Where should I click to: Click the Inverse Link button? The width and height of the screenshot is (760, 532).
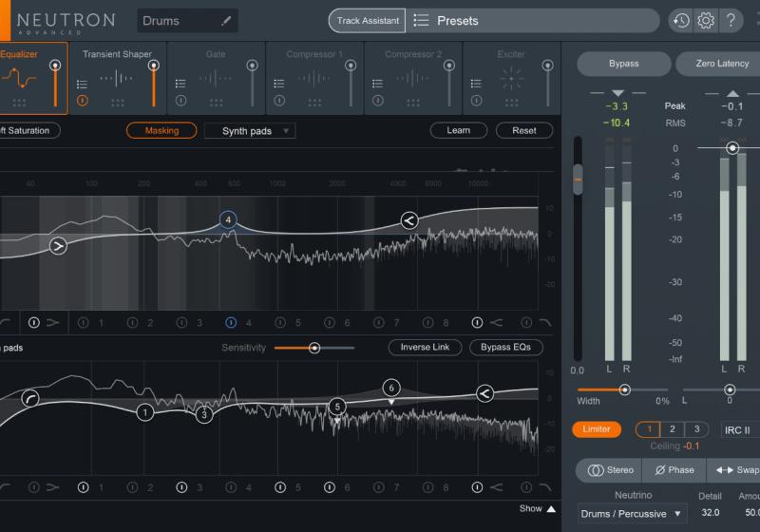[425, 347]
